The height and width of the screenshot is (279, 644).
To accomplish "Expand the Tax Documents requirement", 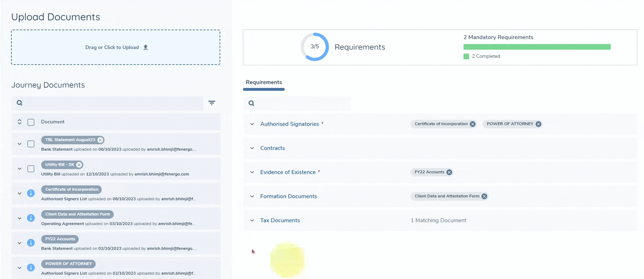I will (252, 220).
